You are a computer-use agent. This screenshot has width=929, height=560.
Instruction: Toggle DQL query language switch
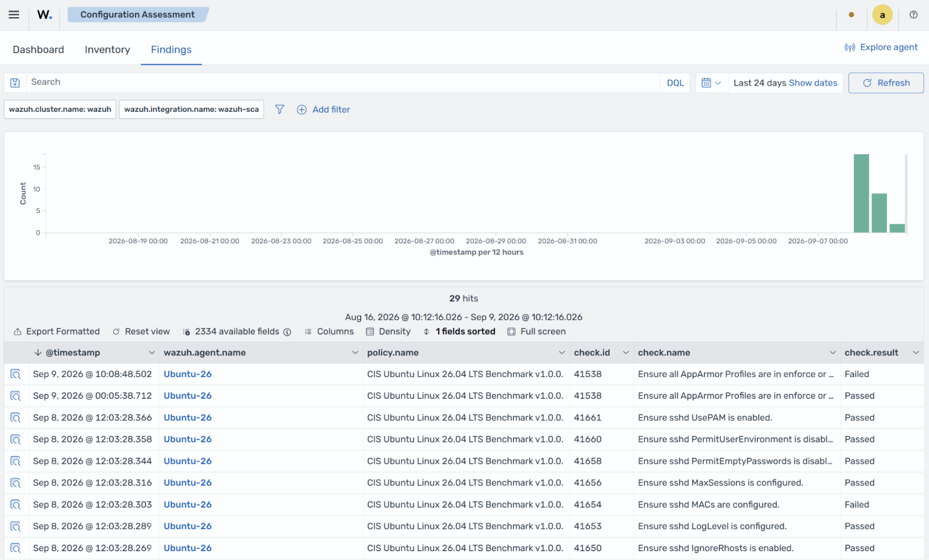(x=675, y=83)
